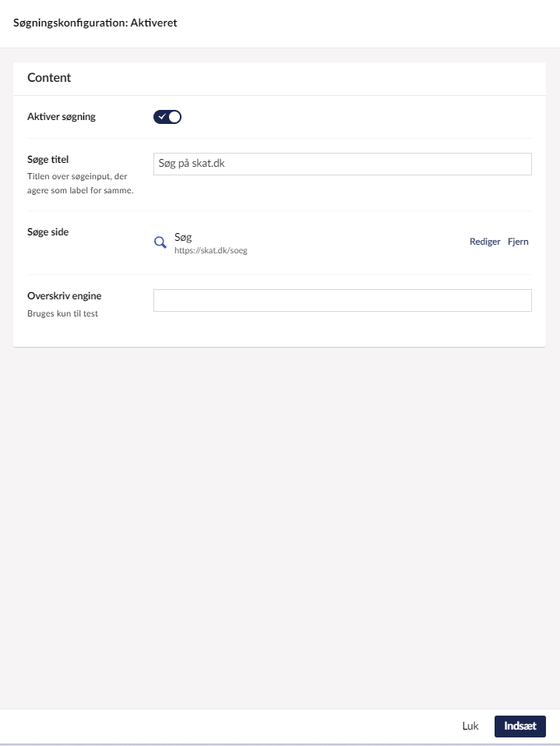Screen dimensions: 560x746
Task: Click the Aktiver søgning label
Action: [x=62, y=117]
